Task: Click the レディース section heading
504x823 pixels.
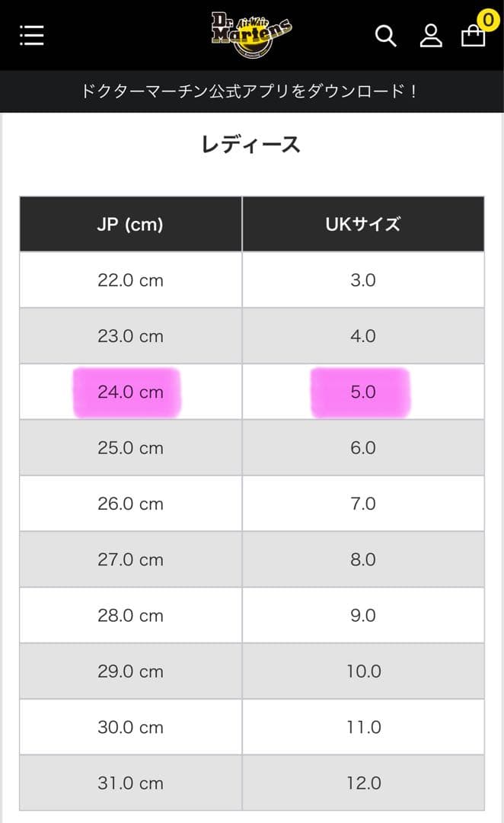Action: [251, 144]
